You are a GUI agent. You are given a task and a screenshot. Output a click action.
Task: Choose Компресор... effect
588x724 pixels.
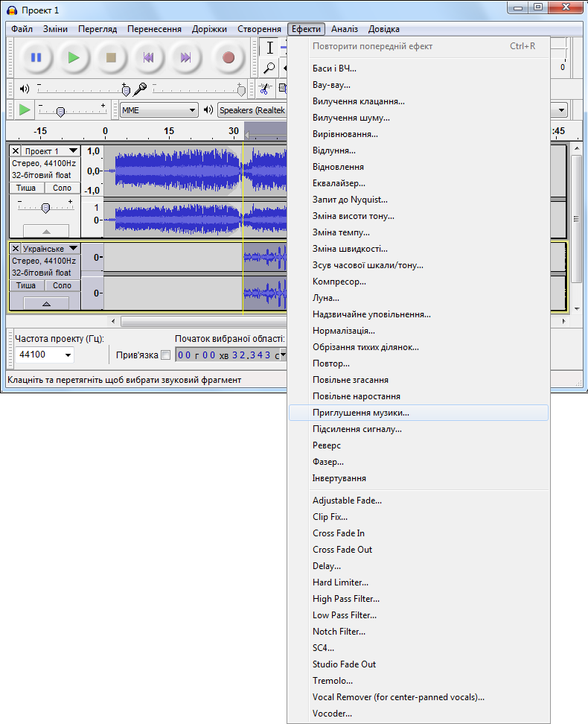point(418,282)
